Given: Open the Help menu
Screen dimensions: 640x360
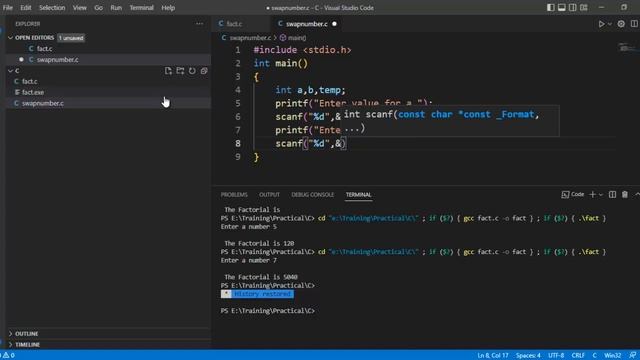Looking at the screenshot, I should coord(168,7).
